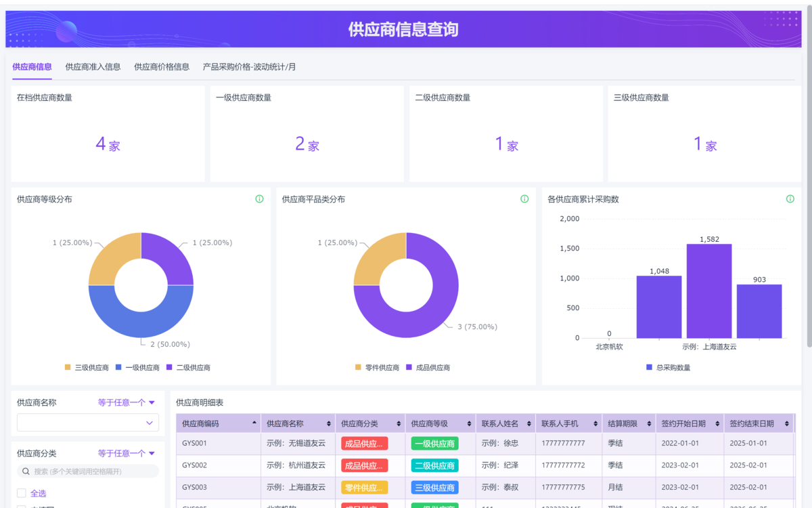This screenshot has height=508, width=812.
Task: Open the 供应商名称 selection dropdown box
Action: coord(88,423)
